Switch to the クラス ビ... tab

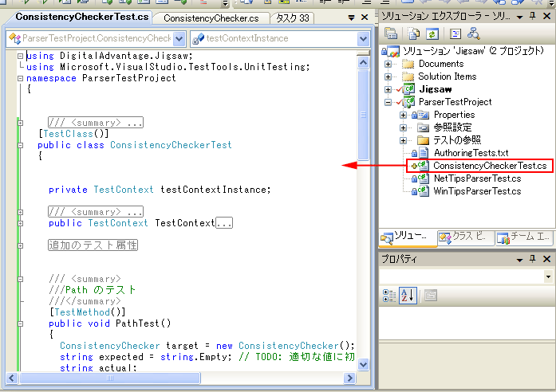pos(466,237)
